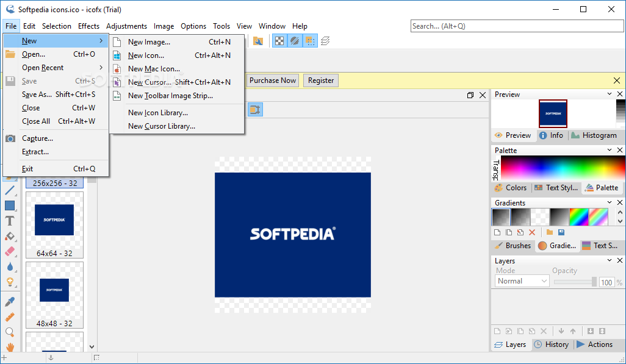Click the New Icon Windows logo icon
The width and height of the screenshot is (626, 364).
117,55
